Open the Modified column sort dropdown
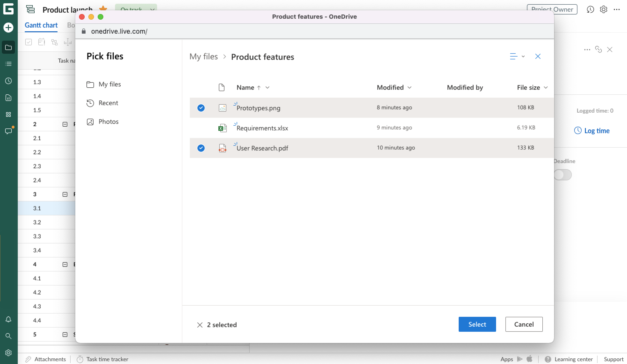Viewport: 627px width, 364px height. coord(409,88)
